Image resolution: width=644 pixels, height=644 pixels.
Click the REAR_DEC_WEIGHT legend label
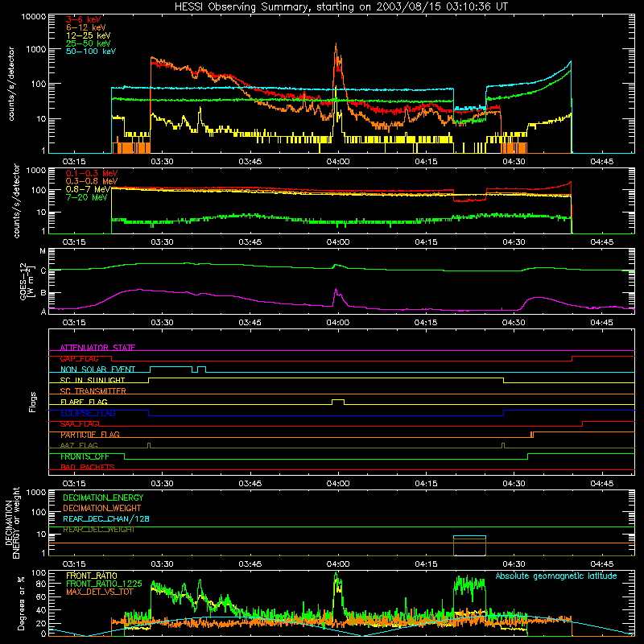tap(98, 530)
